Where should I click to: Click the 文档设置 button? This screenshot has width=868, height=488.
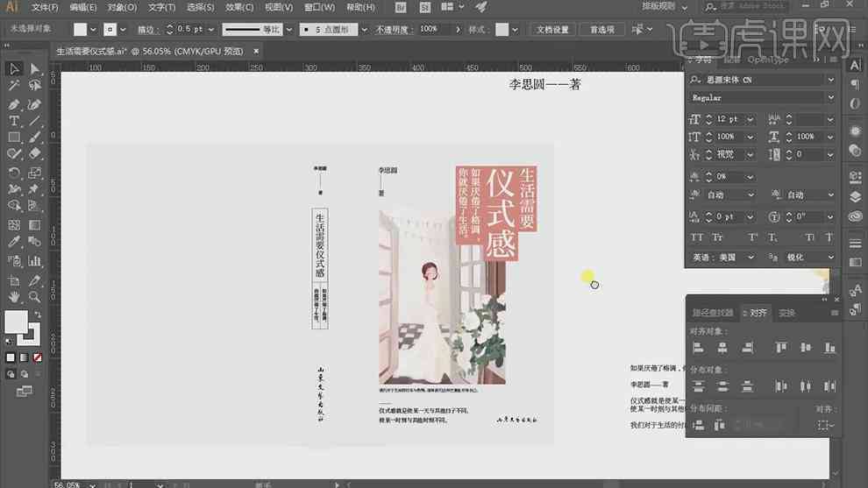tap(551, 29)
